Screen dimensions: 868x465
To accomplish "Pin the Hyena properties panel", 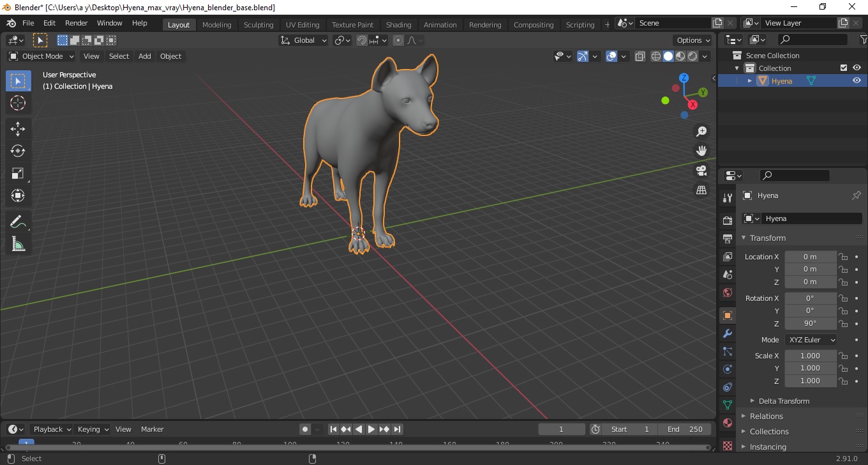I will click(857, 195).
